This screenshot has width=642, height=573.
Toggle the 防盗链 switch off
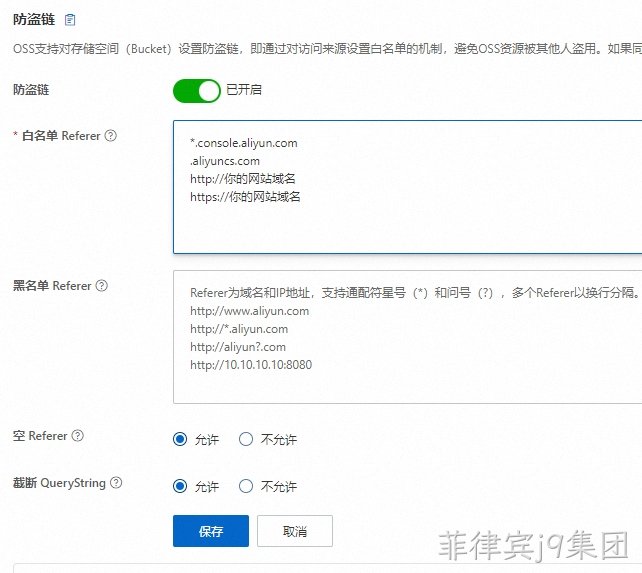[197, 91]
